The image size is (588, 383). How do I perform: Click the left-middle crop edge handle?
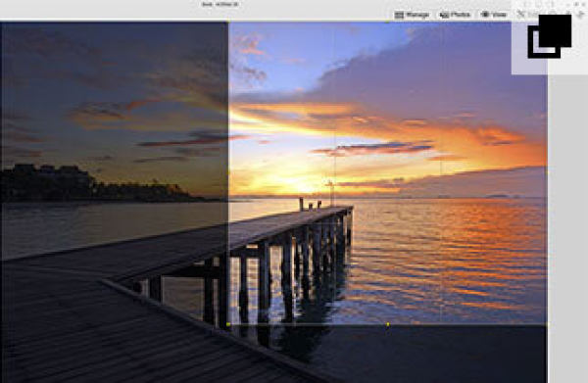[228, 173]
